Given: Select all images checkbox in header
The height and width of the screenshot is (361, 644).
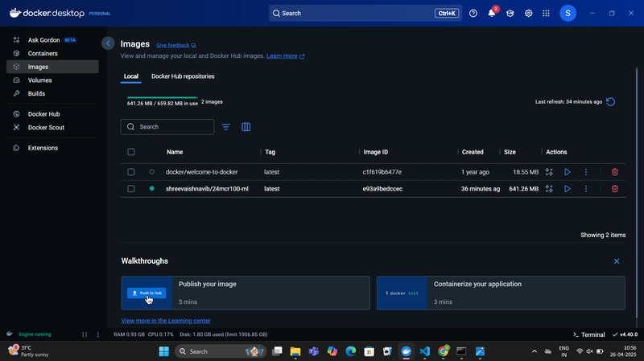Looking at the screenshot, I should click(x=131, y=152).
